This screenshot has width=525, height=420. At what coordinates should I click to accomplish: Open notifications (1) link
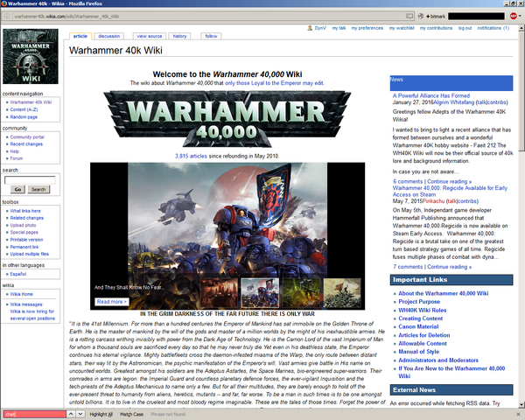(493, 28)
